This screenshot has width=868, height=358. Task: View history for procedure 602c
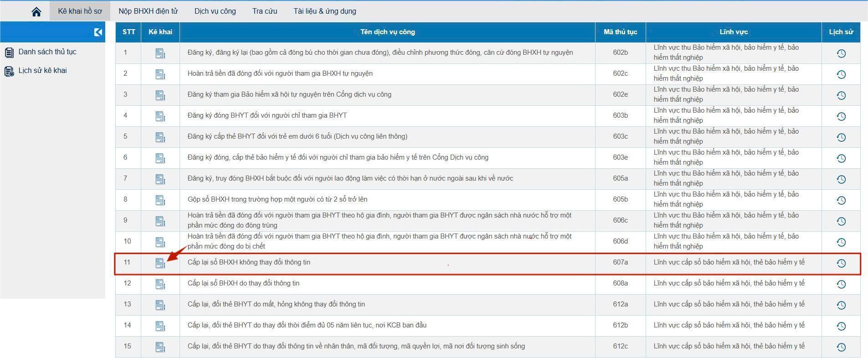841,74
